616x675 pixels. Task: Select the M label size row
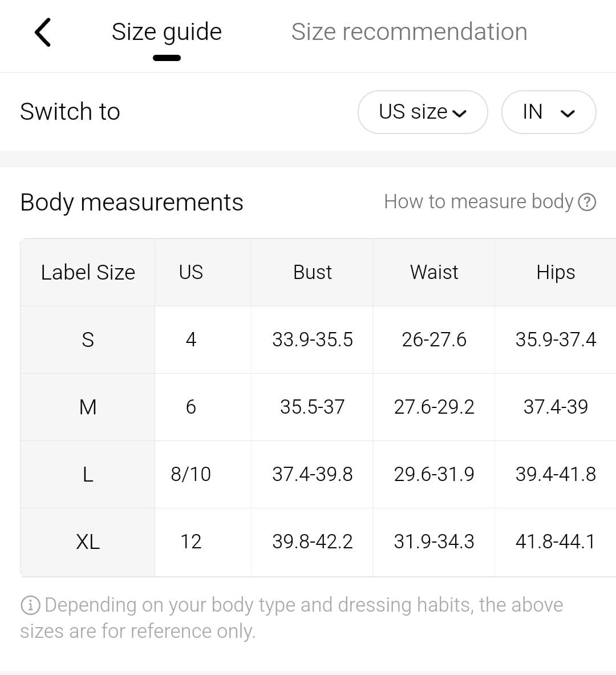click(88, 407)
